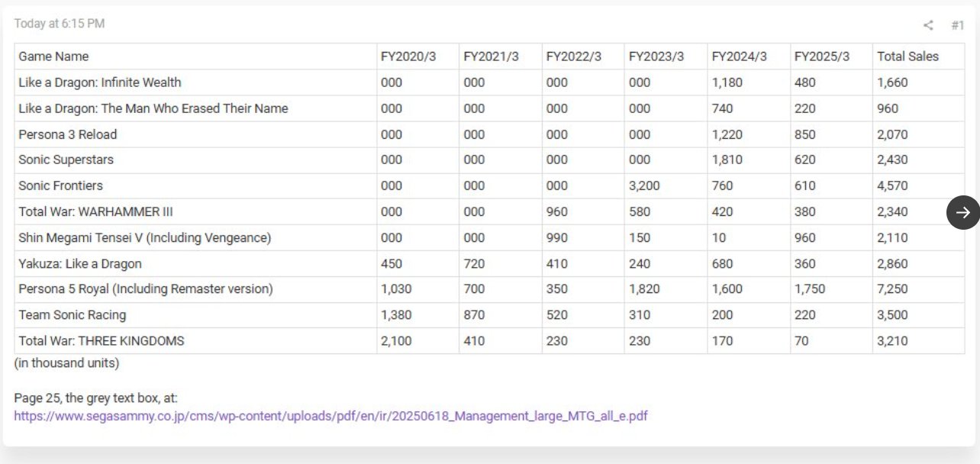Click Persona 3 Reload total 2,070
The width and height of the screenshot is (980, 464).
pos(892,134)
